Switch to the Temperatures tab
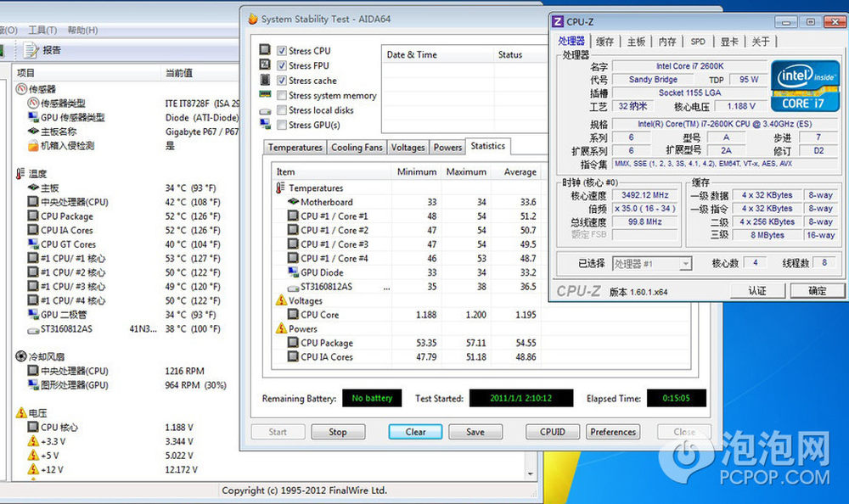The height and width of the screenshot is (504, 849). click(295, 148)
